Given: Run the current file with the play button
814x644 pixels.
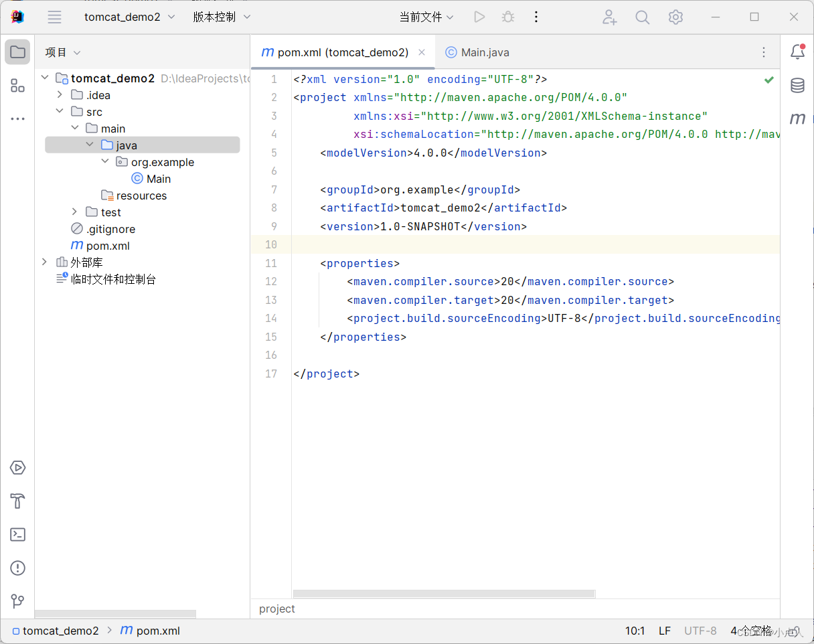Looking at the screenshot, I should [x=479, y=17].
